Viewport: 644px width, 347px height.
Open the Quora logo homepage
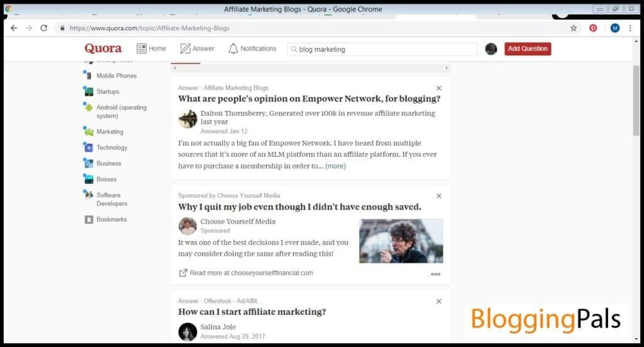pos(103,48)
